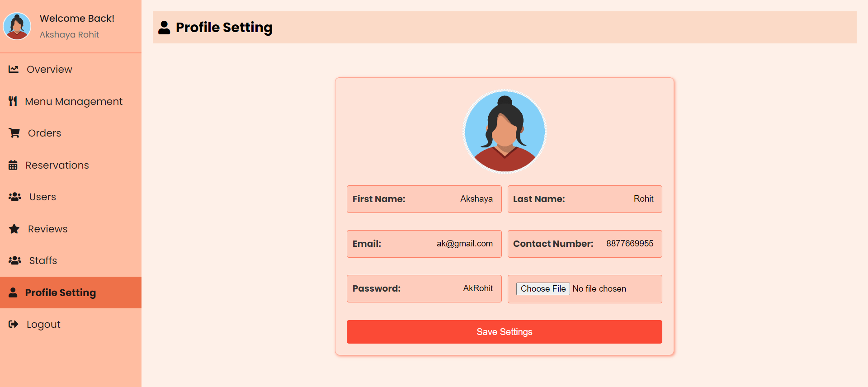Click the Staffs group icon
Viewport: 868px width, 387px height.
pyautogui.click(x=15, y=260)
